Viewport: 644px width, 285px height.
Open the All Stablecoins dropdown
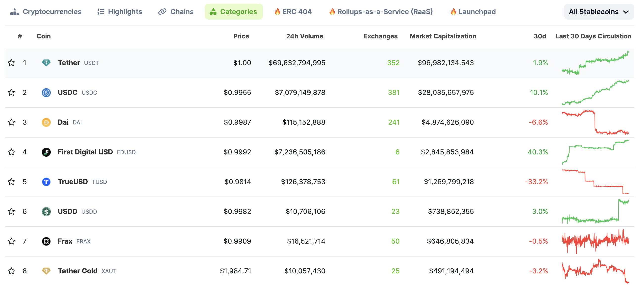point(598,12)
